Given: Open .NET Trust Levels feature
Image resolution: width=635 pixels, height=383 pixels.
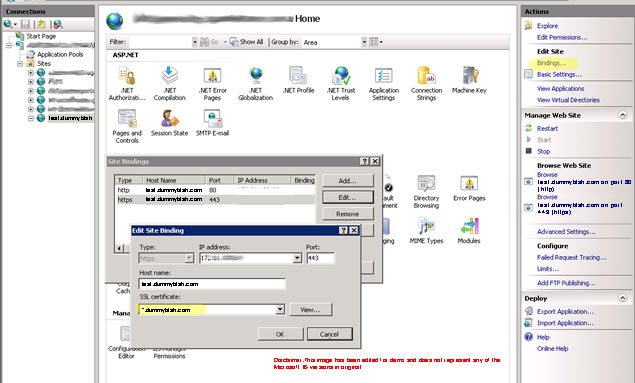Looking at the screenshot, I should coord(341,84).
